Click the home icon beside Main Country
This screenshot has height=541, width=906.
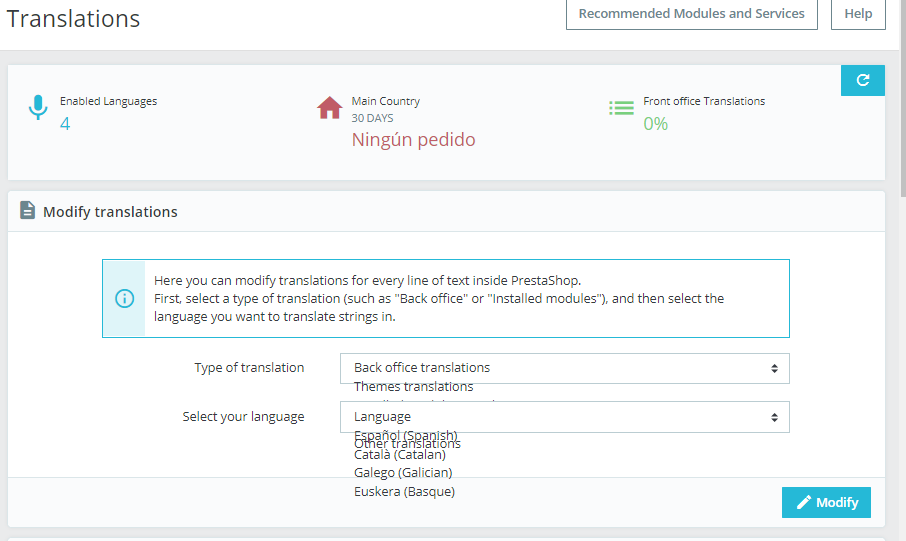point(329,108)
